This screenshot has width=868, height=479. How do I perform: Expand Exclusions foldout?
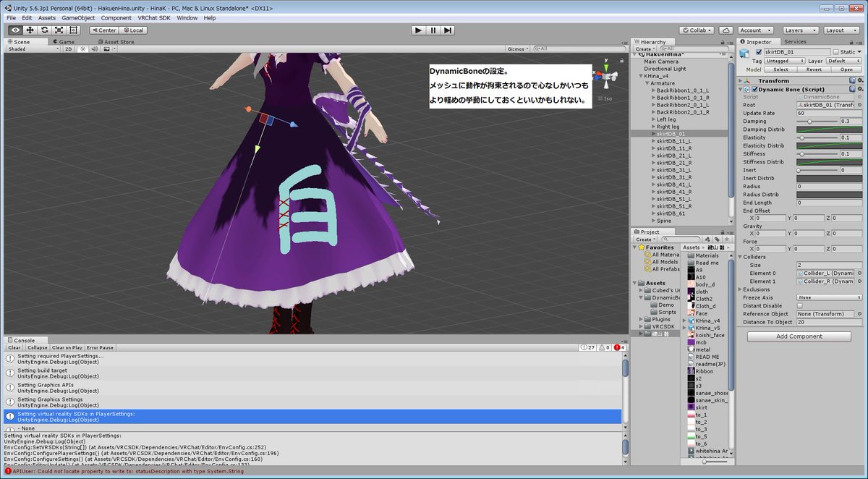pos(741,289)
